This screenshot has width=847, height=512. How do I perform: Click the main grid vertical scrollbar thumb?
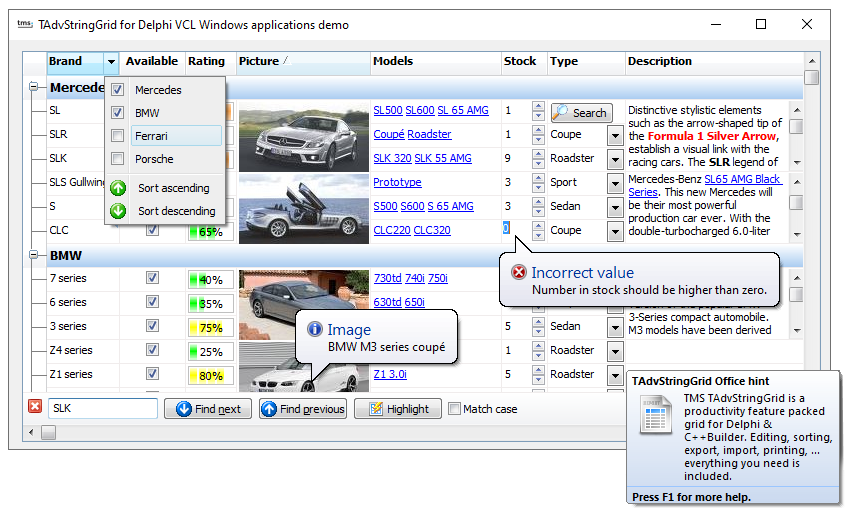tap(811, 78)
